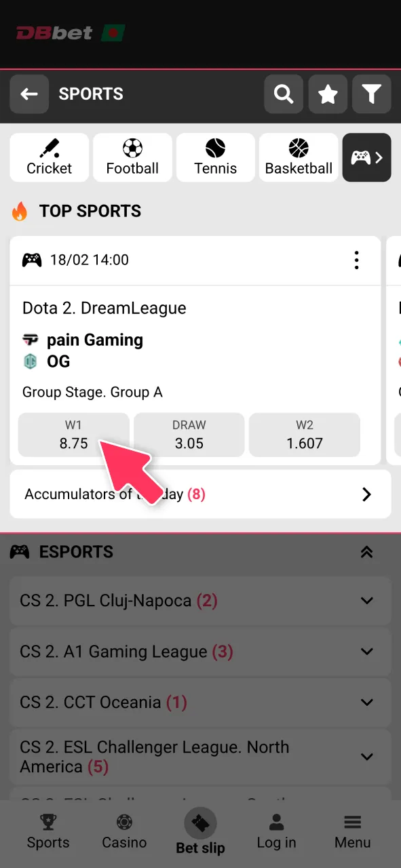
Task: Open the Menu item in bottom navigation
Action: point(352,831)
